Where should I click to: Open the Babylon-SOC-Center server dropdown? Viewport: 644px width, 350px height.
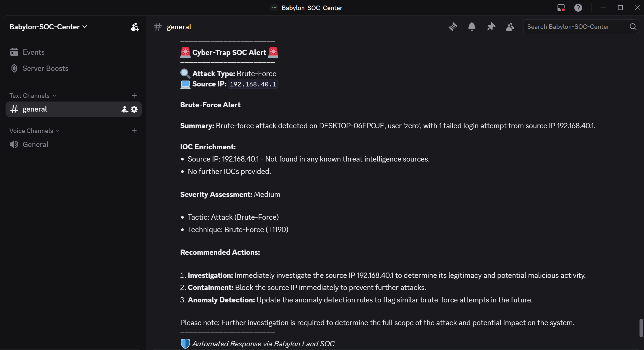pyautogui.click(x=48, y=27)
